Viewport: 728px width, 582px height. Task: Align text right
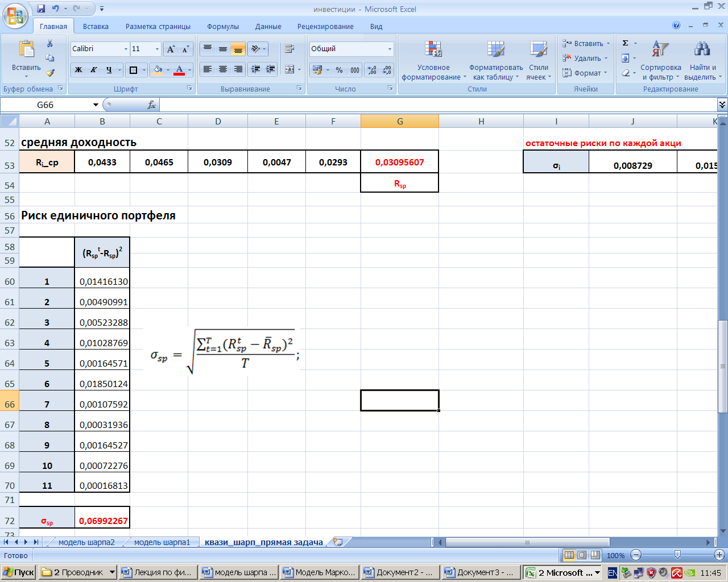point(238,69)
